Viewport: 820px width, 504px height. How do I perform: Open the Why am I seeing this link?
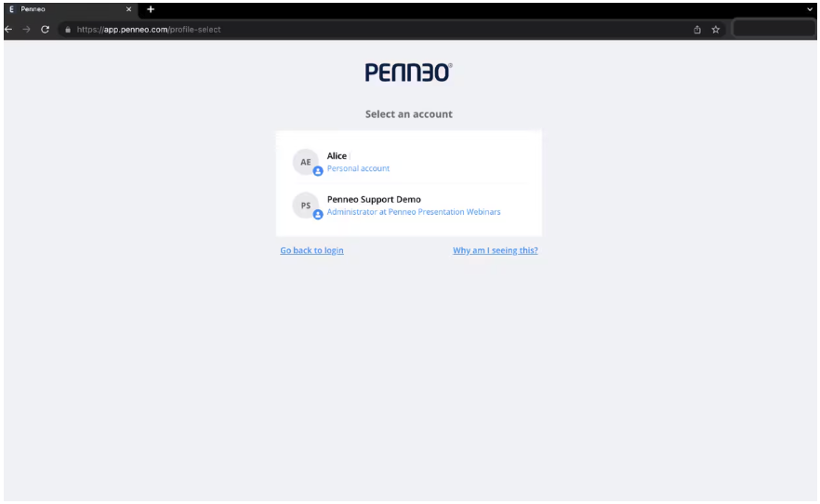[x=496, y=250]
